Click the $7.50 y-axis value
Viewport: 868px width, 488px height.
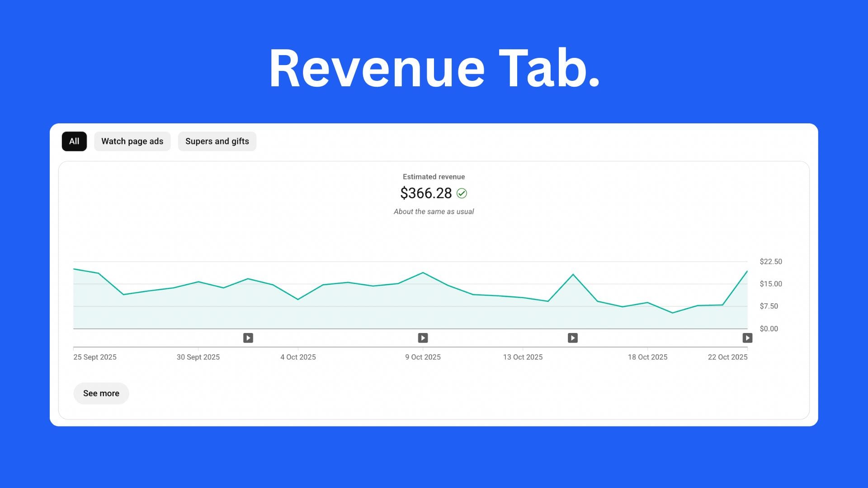(x=769, y=306)
